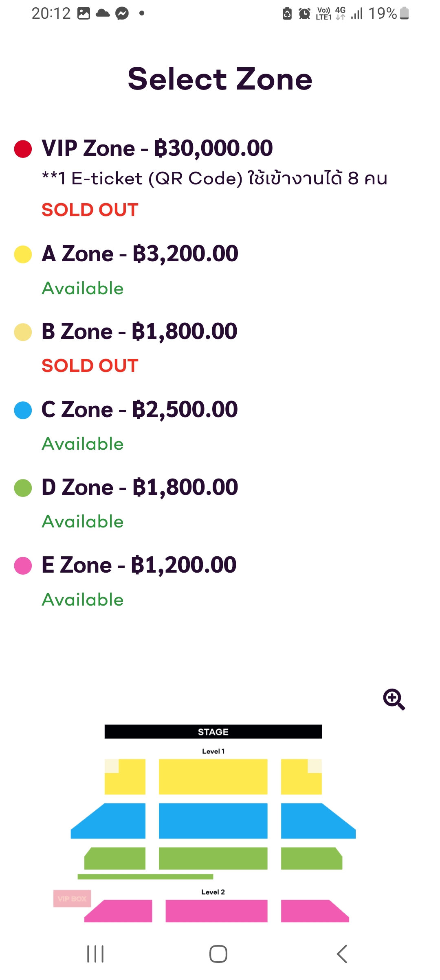
Task: Select C Zone priced ฿2,500.00
Action: click(140, 409)
